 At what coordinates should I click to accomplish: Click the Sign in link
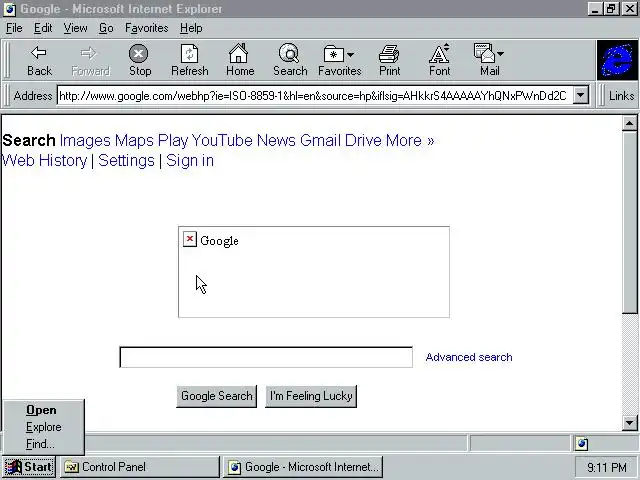[x=190, y=160]
